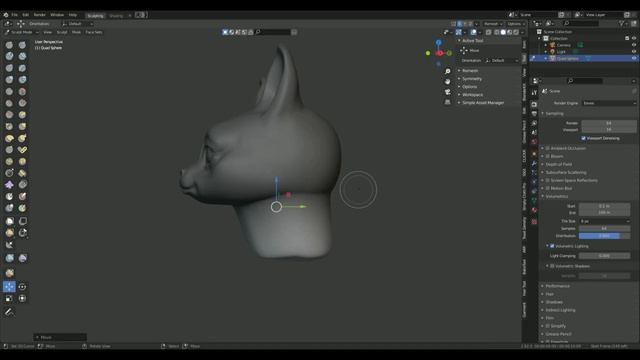Collapse the Sampling panel
This screenshot has width=640, height=360.
tap(553, 113)
